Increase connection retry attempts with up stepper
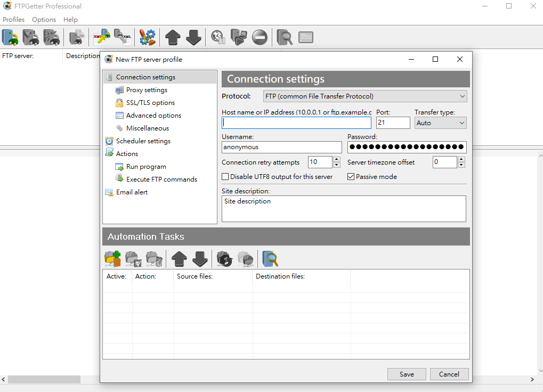This screenshot has width=543, height=392. 336,159
